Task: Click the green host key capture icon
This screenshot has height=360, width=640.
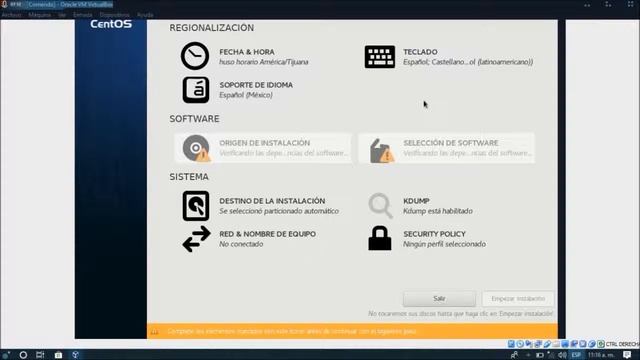Action: click(x=601, y=344)
